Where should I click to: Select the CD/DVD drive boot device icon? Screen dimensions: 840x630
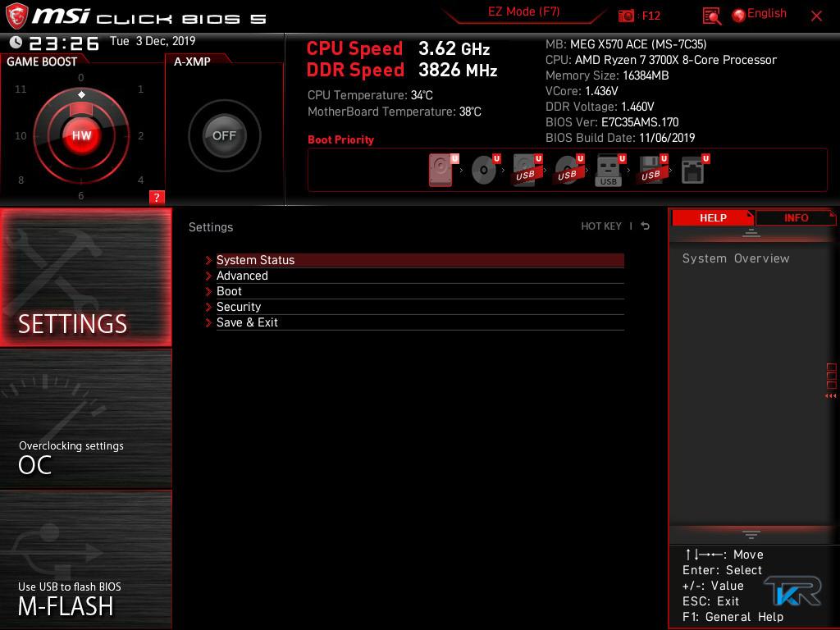click(x=483, y=170)
